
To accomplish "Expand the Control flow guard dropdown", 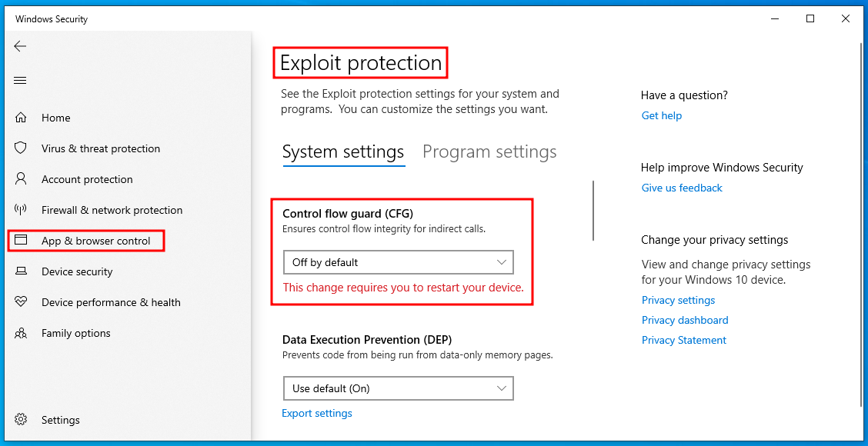I will click(398, 262).
